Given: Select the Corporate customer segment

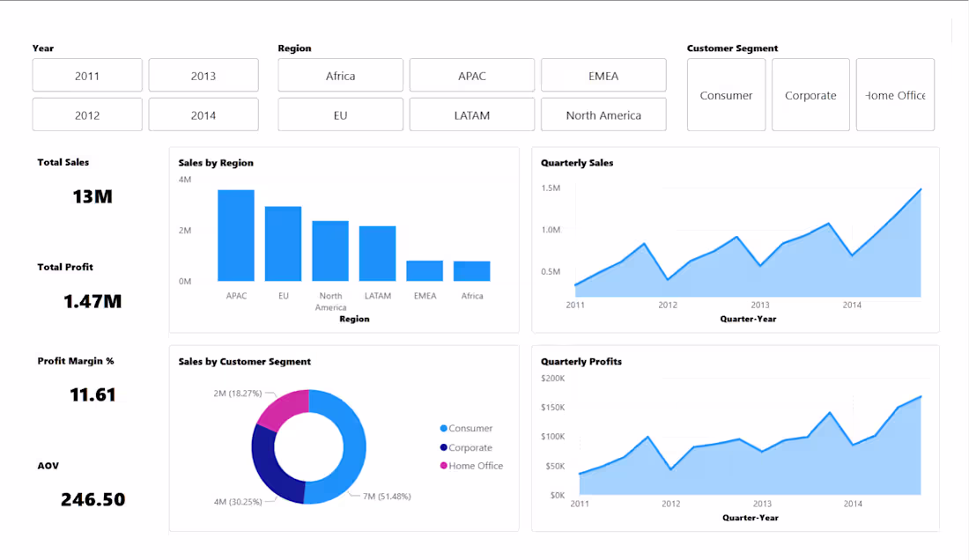Looking at the screenshot, I should (x=810, y=94).
